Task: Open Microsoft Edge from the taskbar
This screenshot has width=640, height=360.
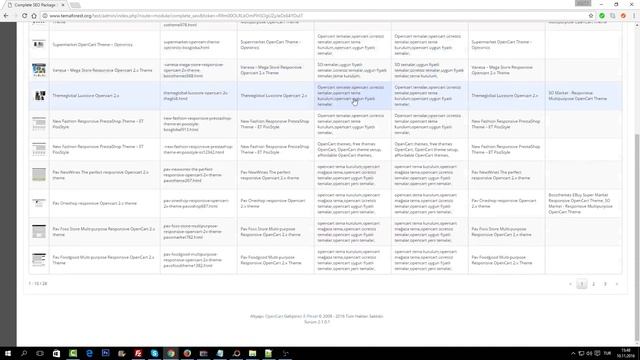Action: coord(89,353)
